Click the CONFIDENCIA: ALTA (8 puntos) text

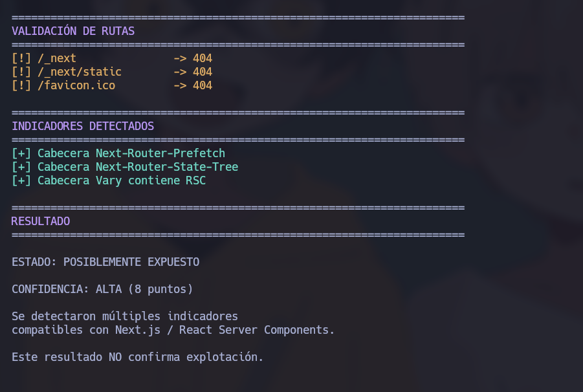[102, 289]
